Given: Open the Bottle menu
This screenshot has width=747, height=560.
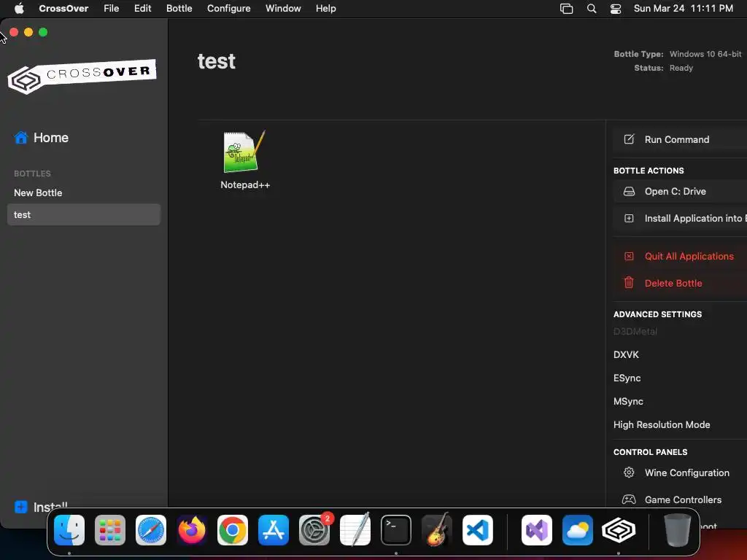Looking at the screenshot, I should (179, 9).
